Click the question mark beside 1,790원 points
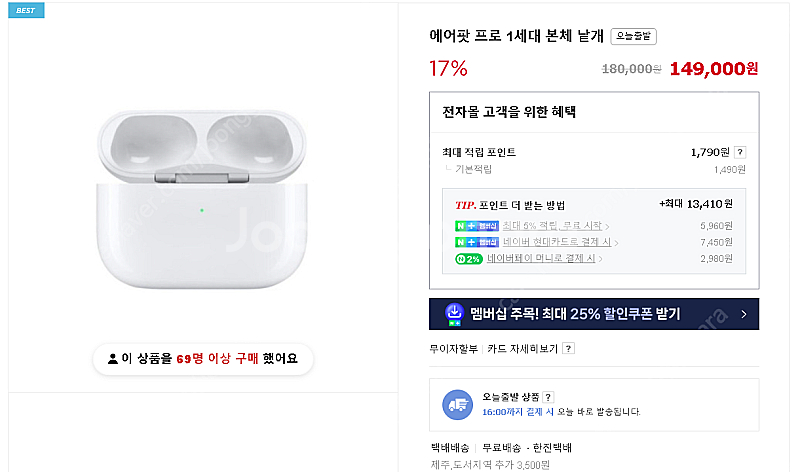Image resolution: width=800 pixels, height=472 pixels. tap(740, 153)
